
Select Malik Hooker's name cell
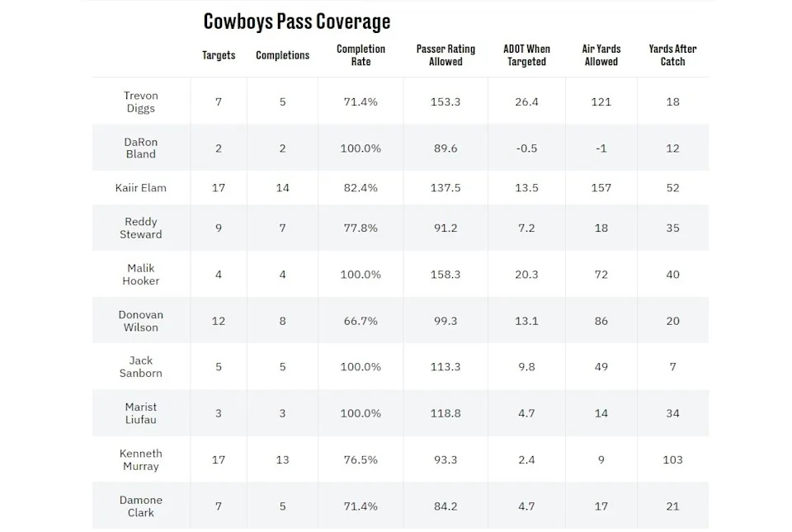pos(141,274)
